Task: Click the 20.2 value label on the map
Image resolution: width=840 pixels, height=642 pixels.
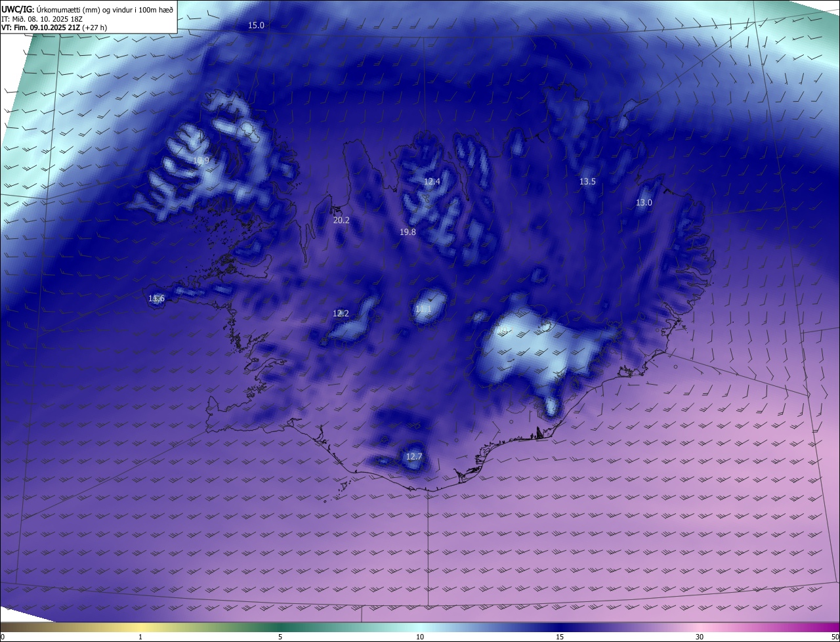Action: pyautogui.click(x=341, y=220)
